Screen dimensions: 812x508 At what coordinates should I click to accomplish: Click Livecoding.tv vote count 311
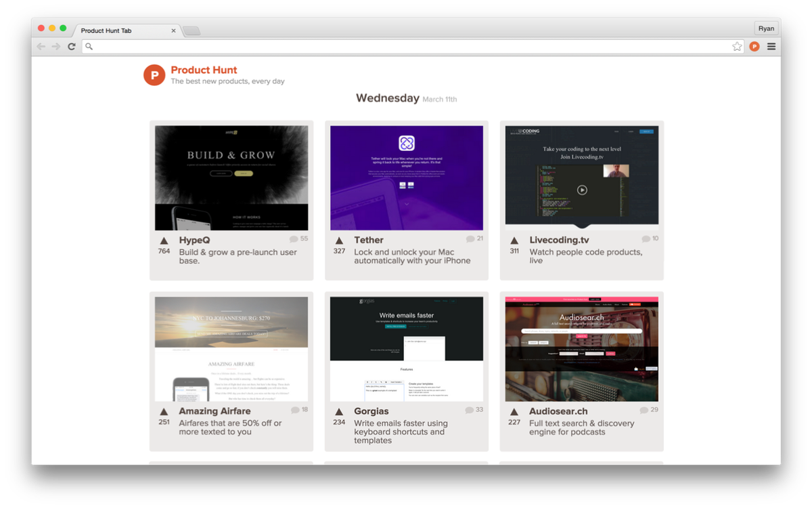tap(514, 251)
